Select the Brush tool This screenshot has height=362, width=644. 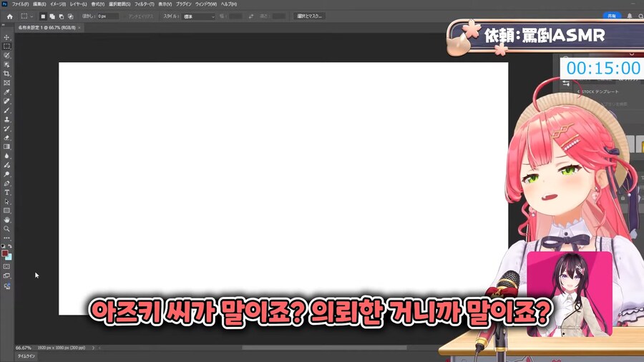pos(6,110)
